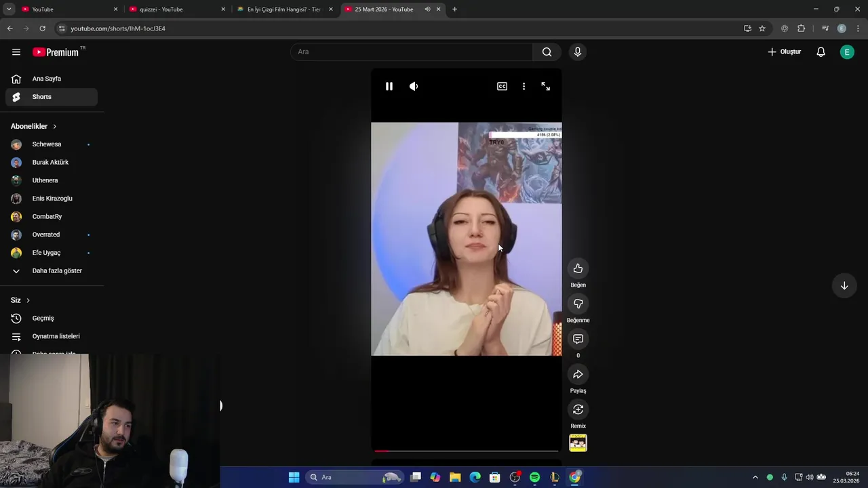Viewport: 868px width, 488px height.
Task: Expand Daha fazla göster subscriptions
Action: point(52,271)
